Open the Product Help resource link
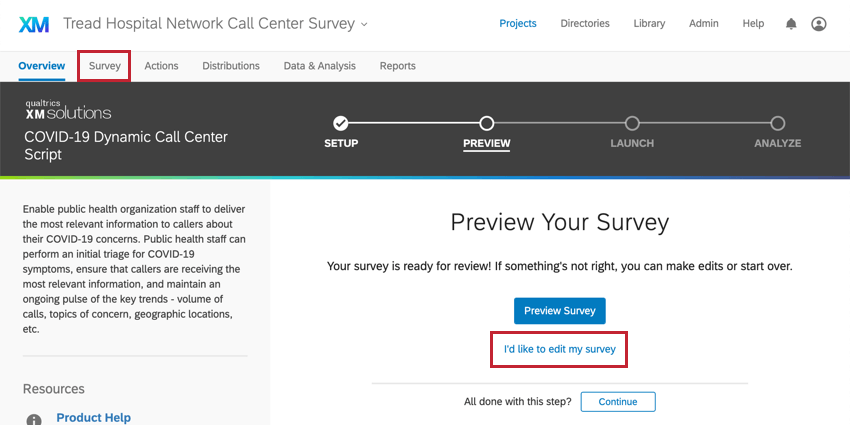Viewport: 850px width, 425px height. point(94,417)
